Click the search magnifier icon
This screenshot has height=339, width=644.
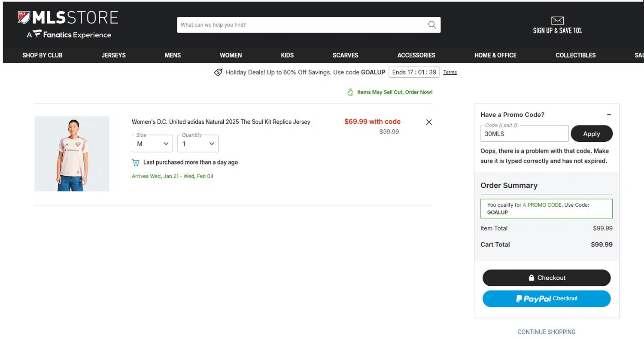point(432,25)
